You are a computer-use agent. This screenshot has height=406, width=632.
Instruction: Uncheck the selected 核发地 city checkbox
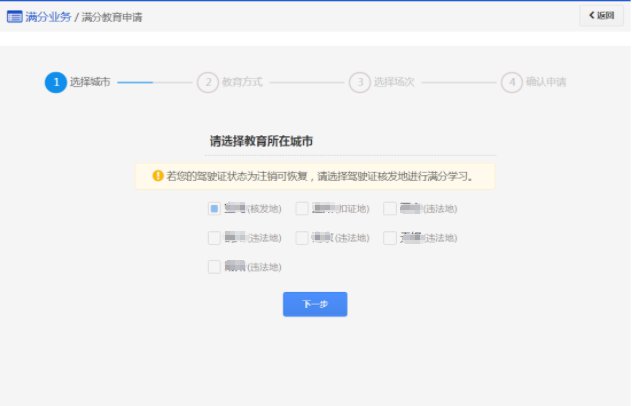[x=214, y=209]
